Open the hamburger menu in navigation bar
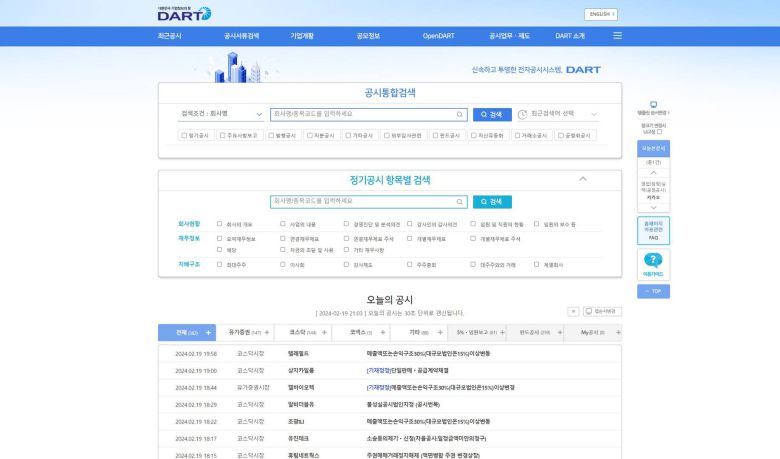Image resolution: width=780 pixels, height=459 pixels. (x=617, y=36)
